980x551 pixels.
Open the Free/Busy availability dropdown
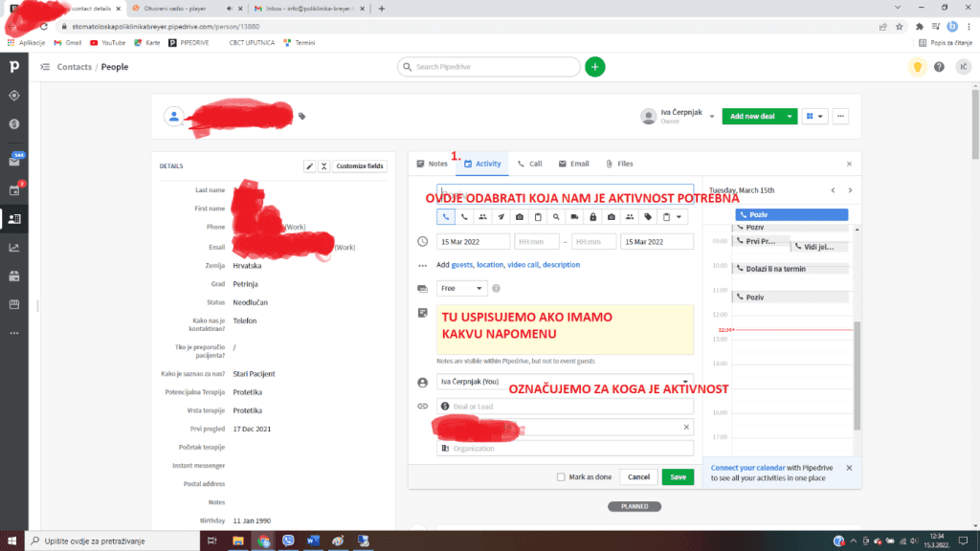(x=461, y=288)
